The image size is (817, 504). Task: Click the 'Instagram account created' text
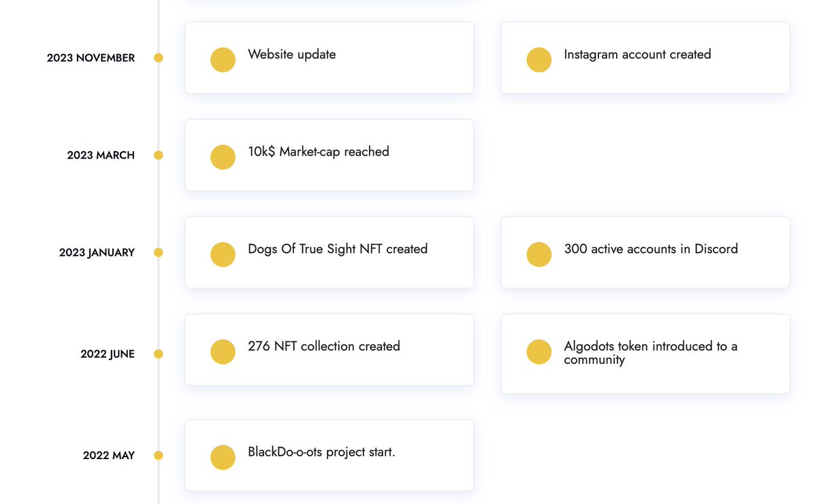point(637,54)
